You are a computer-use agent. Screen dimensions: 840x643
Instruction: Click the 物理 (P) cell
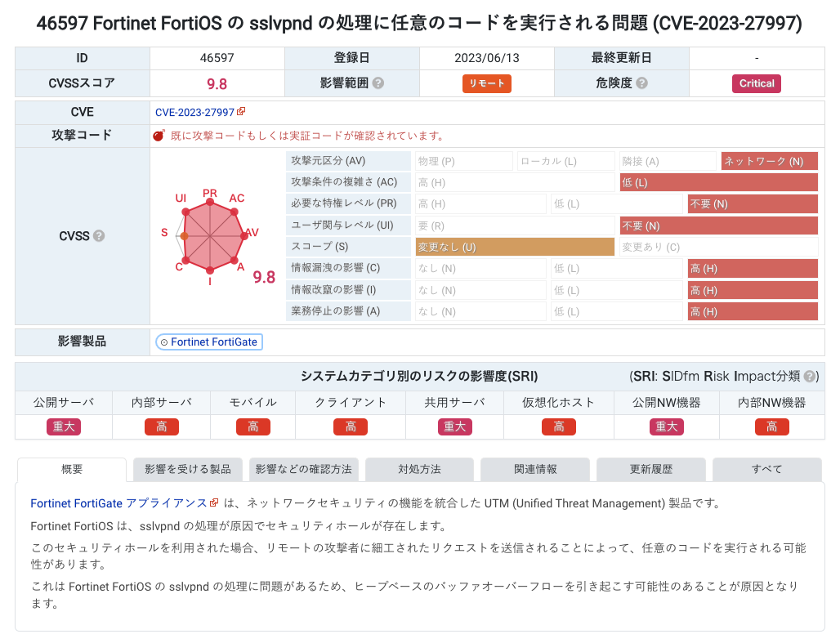464,161
